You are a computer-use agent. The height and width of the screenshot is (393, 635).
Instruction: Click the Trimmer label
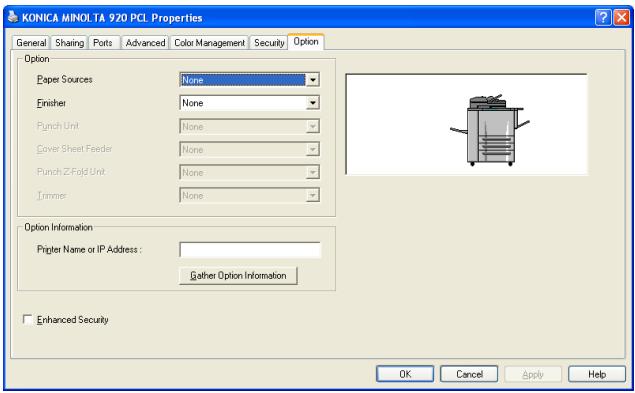click(x=51, y=196)
